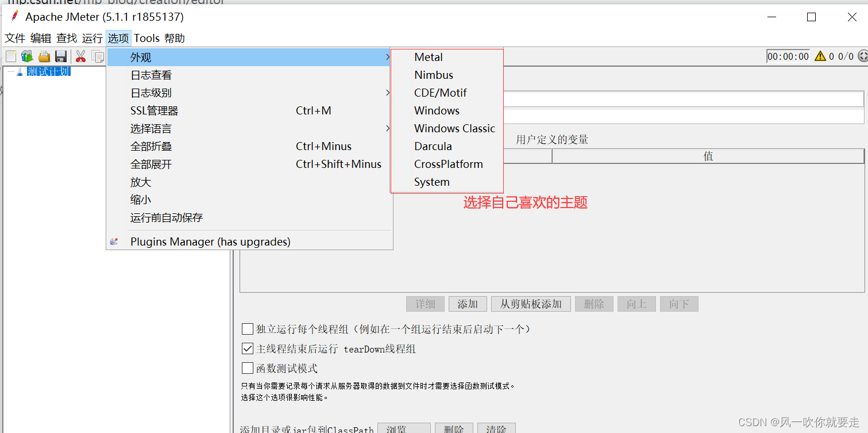Select the Darcula theme
868x433 pixels.
(447, 146)
